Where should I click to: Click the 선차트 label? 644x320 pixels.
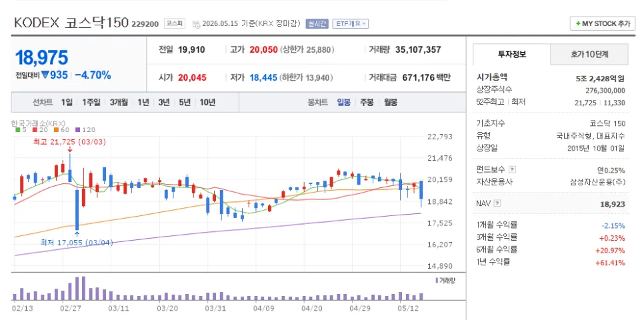pyautogui.click(x=43, y=103)
